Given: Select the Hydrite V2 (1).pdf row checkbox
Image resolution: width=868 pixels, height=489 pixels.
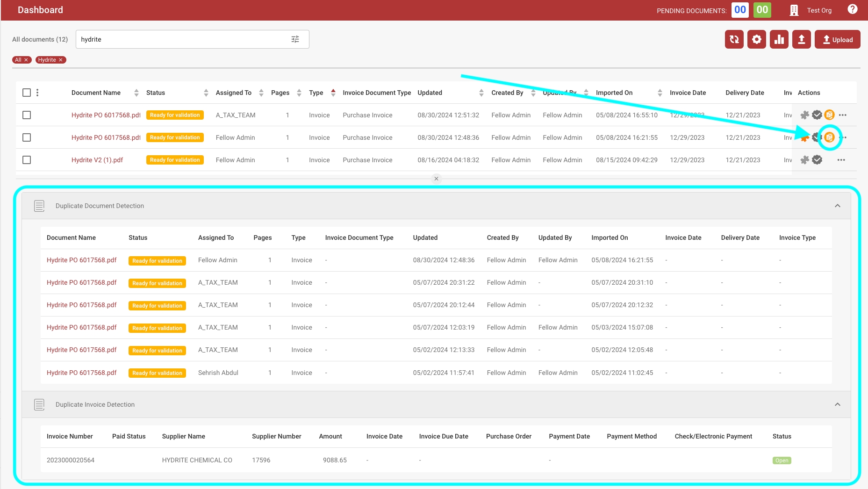Looking at the screenshot, I should [27, 160].
